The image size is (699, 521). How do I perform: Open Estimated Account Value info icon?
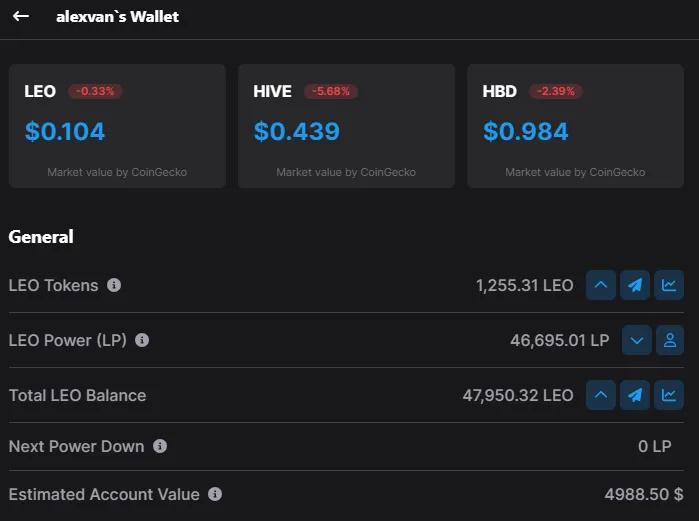[x=215, y=494]
